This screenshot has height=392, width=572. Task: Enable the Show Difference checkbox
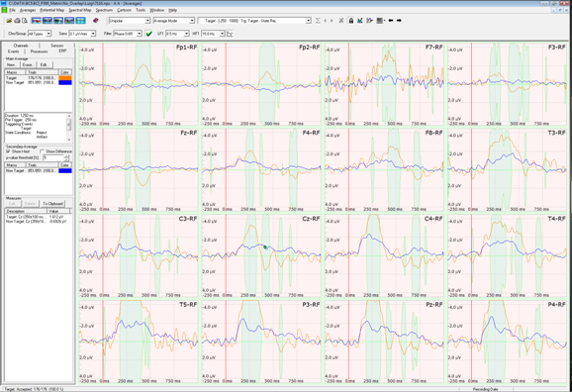pyautogui.click(x=42, y=151)
